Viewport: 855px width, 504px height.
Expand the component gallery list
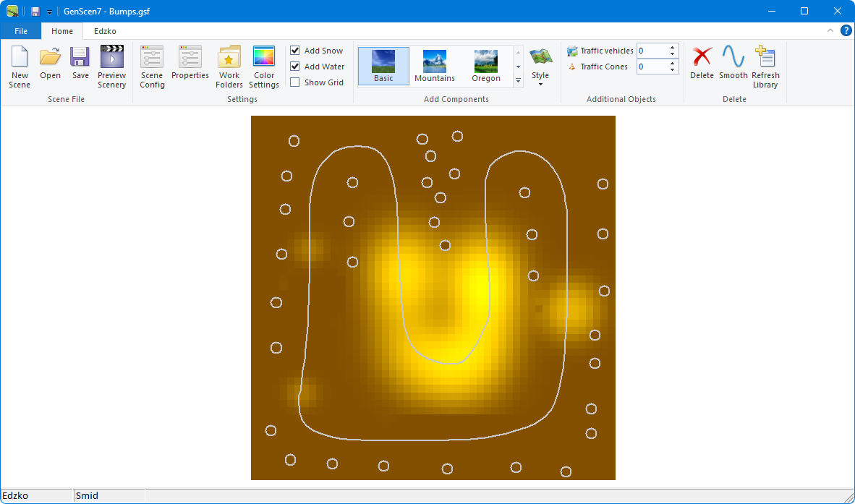(x=518, y=81)
